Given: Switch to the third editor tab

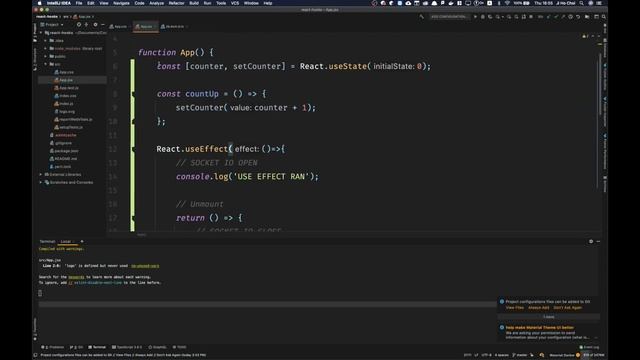Looking at the screenshot, I should (173, 27).
